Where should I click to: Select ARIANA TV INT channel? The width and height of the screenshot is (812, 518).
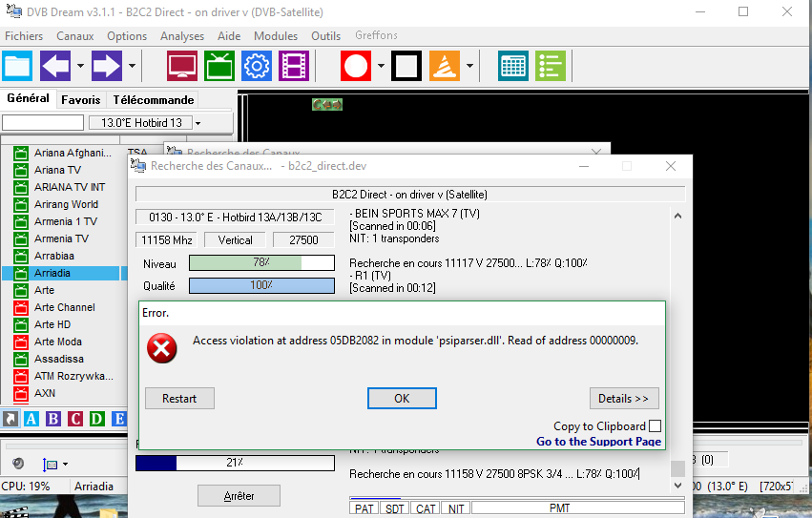[x=70, y=187]
